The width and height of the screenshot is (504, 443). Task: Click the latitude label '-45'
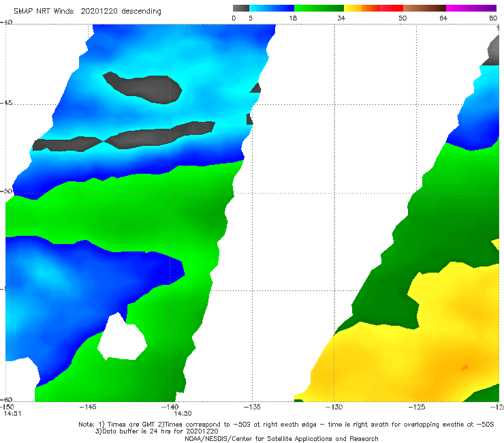click(x=6, y=103)
